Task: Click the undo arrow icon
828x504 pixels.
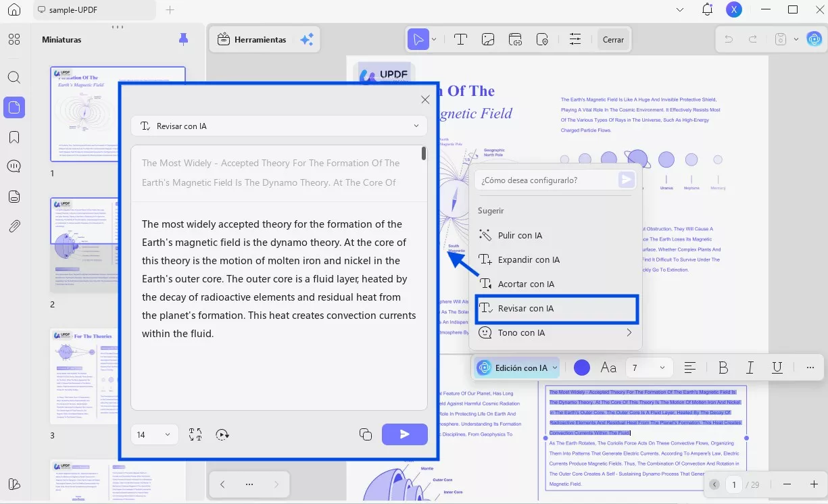Action: point(729,39)
